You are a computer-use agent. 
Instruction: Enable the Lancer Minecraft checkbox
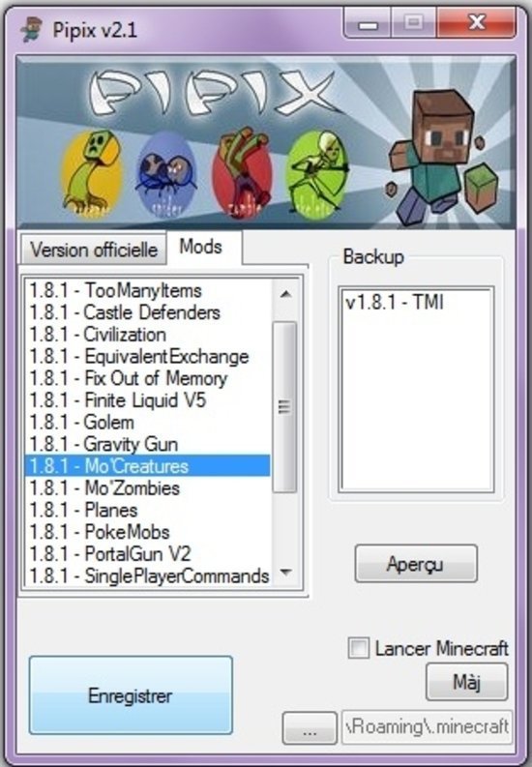tap(359, 648)
